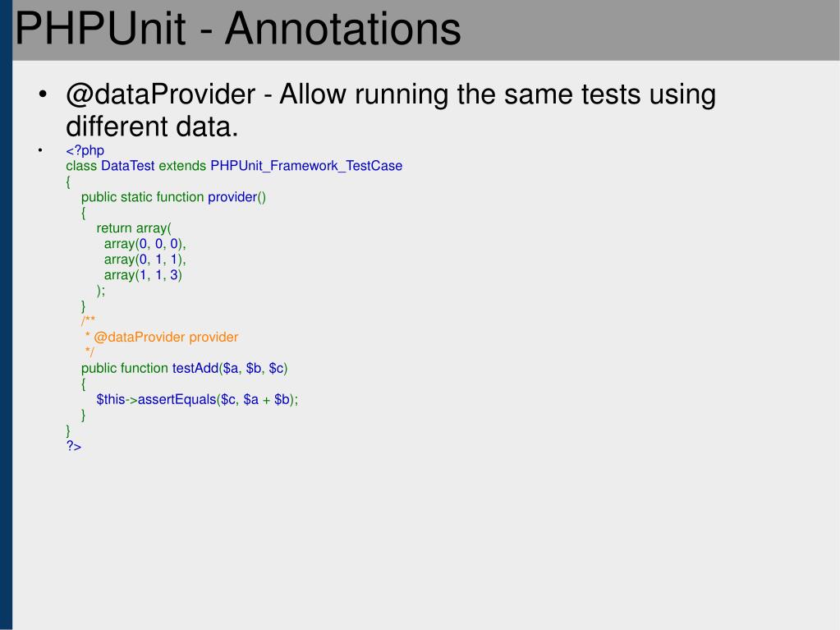Click the array(0, 0, 0) row
Viewport: 840px width, 630px height.
pyautogui.click(x=145, y=244)
